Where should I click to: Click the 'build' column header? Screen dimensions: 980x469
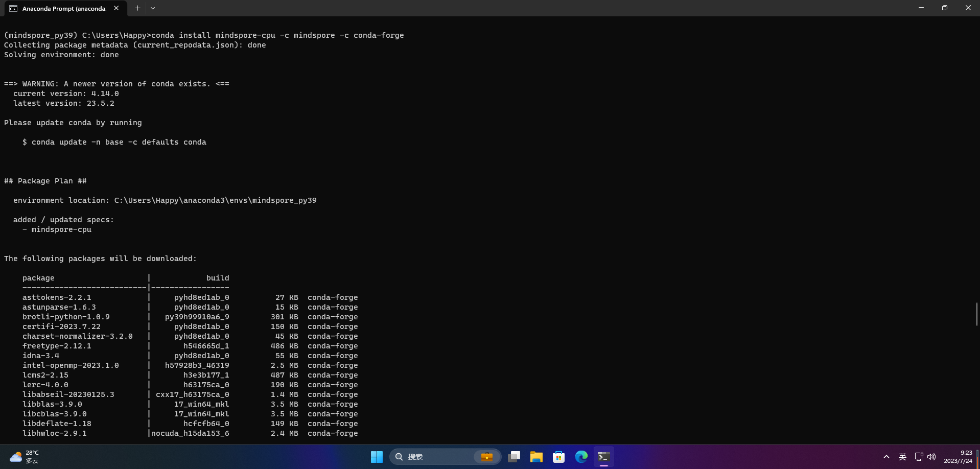click(218, 278)
